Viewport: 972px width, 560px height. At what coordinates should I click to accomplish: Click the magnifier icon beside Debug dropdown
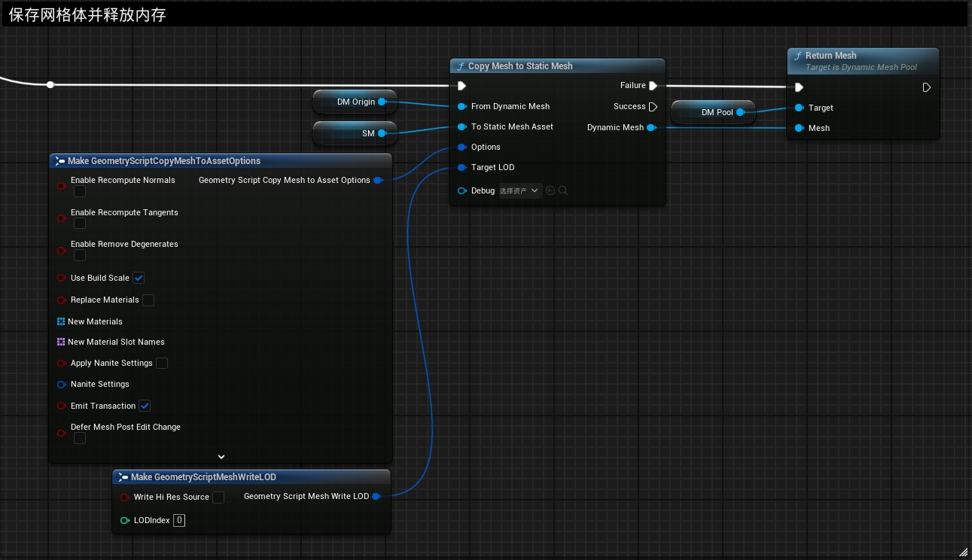[563, 190]
